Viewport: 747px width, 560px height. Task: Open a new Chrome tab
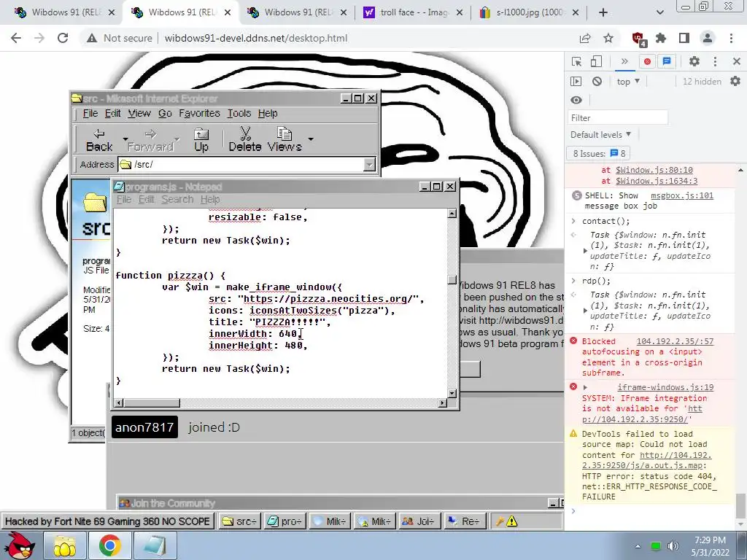[x=603, y=12]
